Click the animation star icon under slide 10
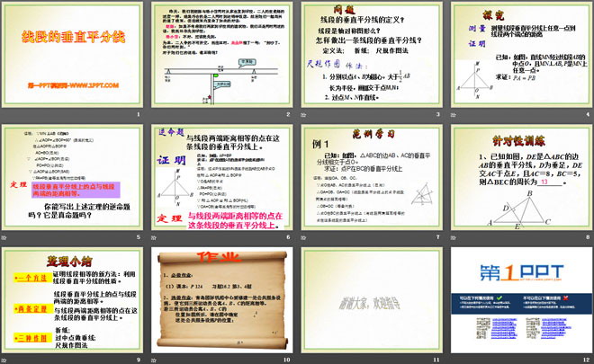 (153, 360)
